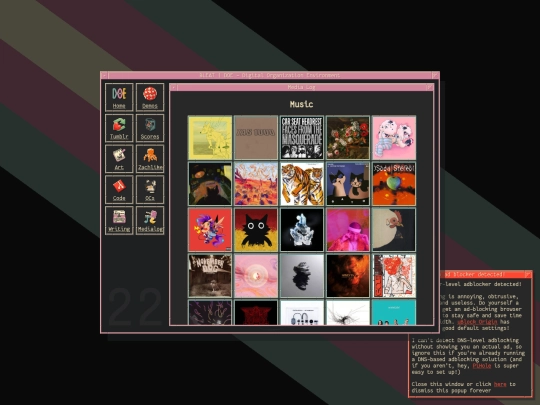Select the red logo on black album
540x405 pixels.
256,312
